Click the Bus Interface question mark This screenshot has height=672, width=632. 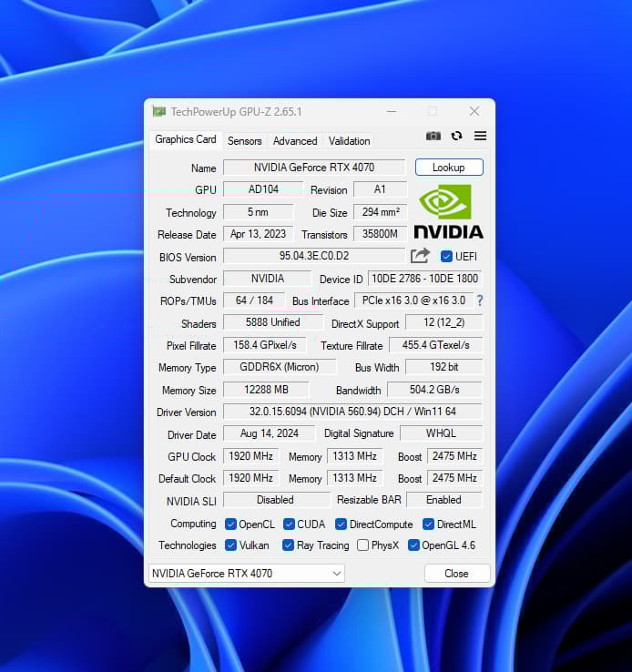pos(480,300)
